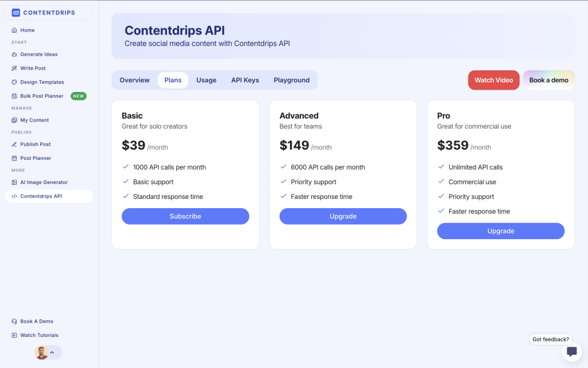Switch to the Overview tab
The height and width of the screenshot is (368, 588).
click(x=134, y=80)
